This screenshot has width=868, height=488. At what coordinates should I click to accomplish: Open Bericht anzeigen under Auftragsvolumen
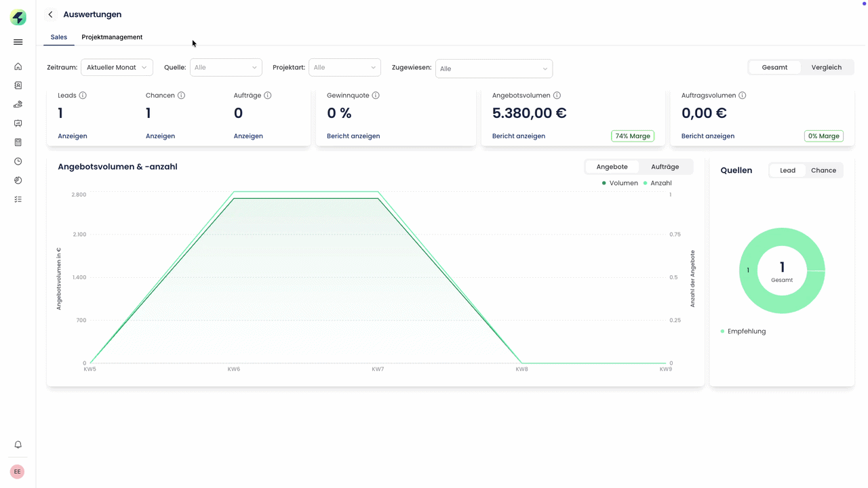[708, 136]
